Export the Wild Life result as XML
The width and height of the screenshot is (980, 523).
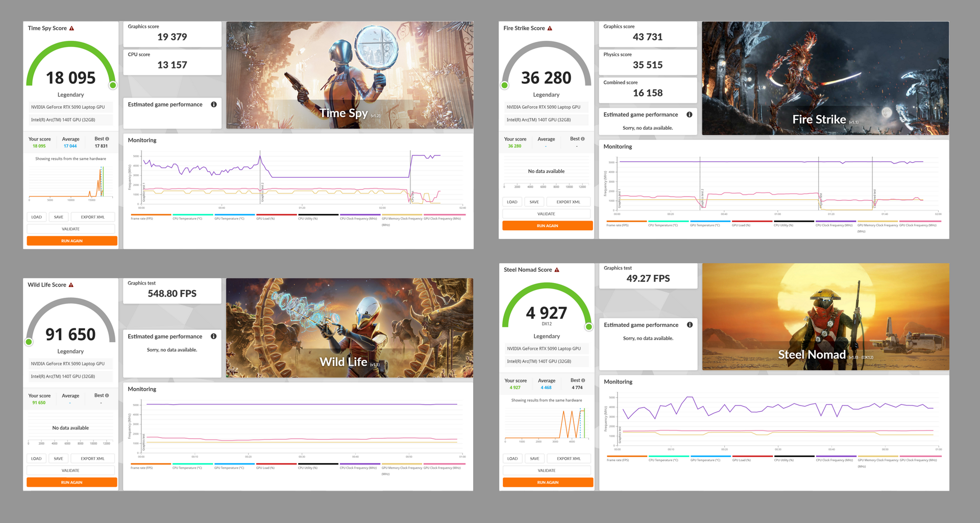pos(93,459)
